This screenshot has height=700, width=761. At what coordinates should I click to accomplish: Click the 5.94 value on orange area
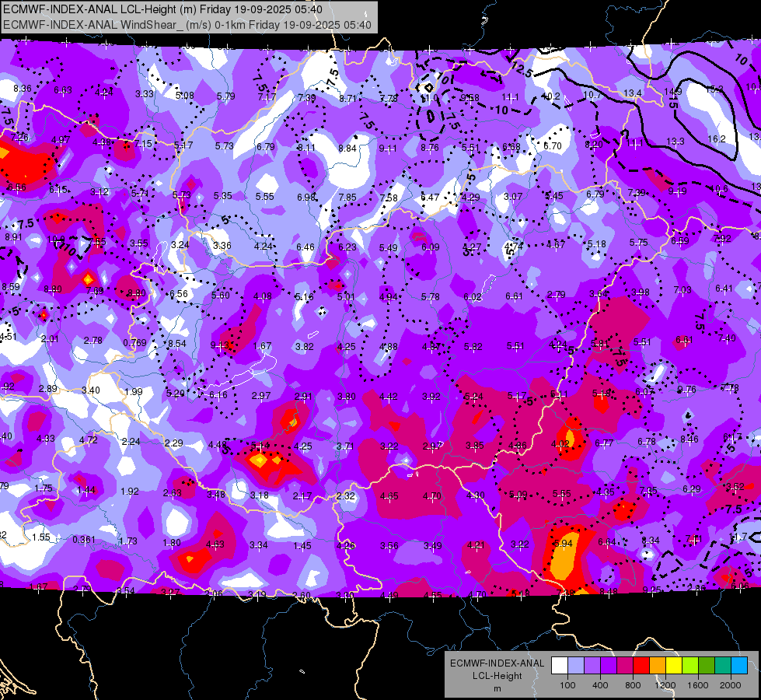563,543
